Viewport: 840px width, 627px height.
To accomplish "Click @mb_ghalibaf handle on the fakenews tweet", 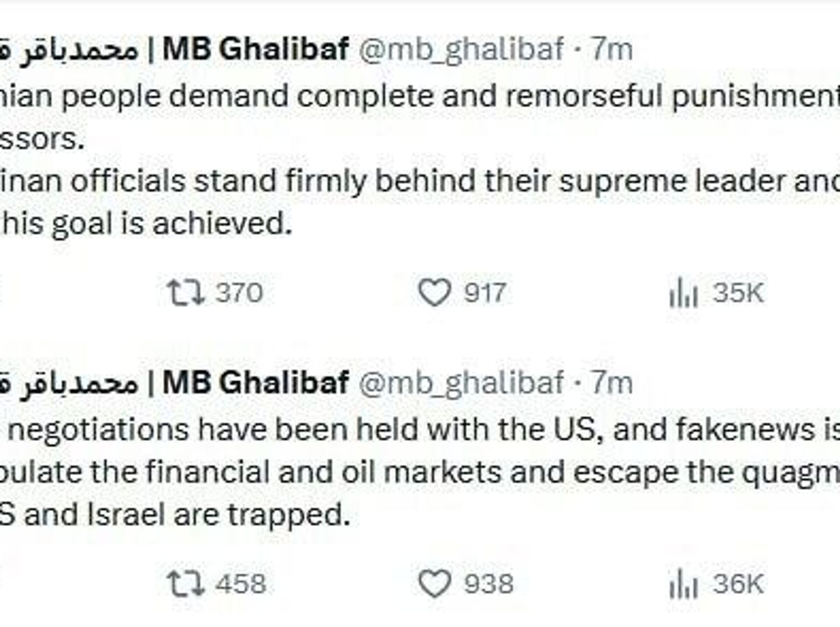I will 461,383.
